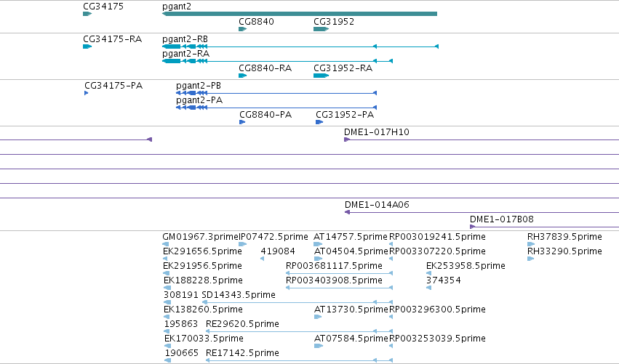This screenshot has height=364, width=619.
Task: Click the CG34175-PA protein arrow
Action: (x=86, y=93)
